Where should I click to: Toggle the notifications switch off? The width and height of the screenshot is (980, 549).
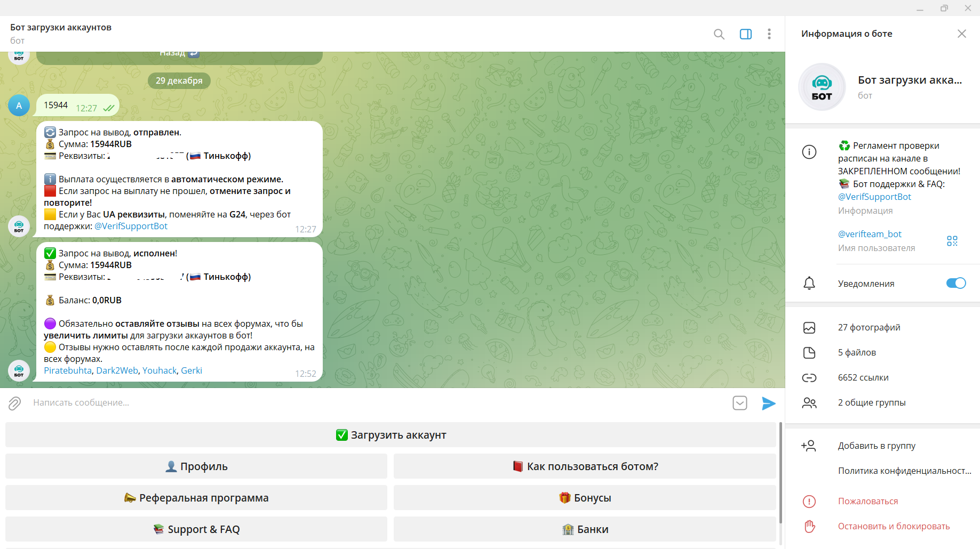955,283
